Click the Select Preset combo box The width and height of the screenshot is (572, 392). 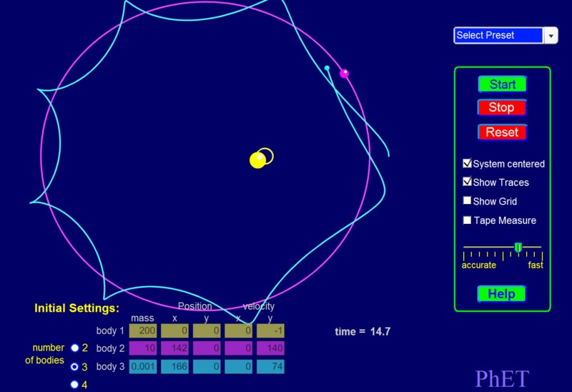click(x=506, y=35)
